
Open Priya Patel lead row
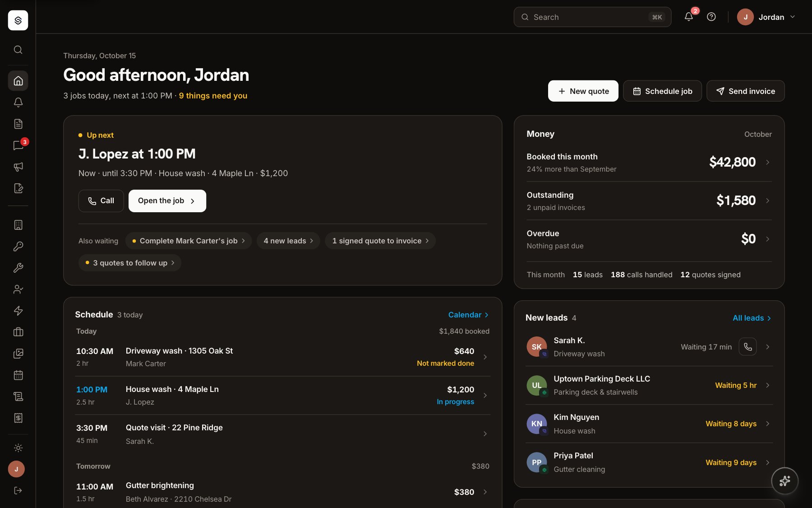[x=649, y=462]
